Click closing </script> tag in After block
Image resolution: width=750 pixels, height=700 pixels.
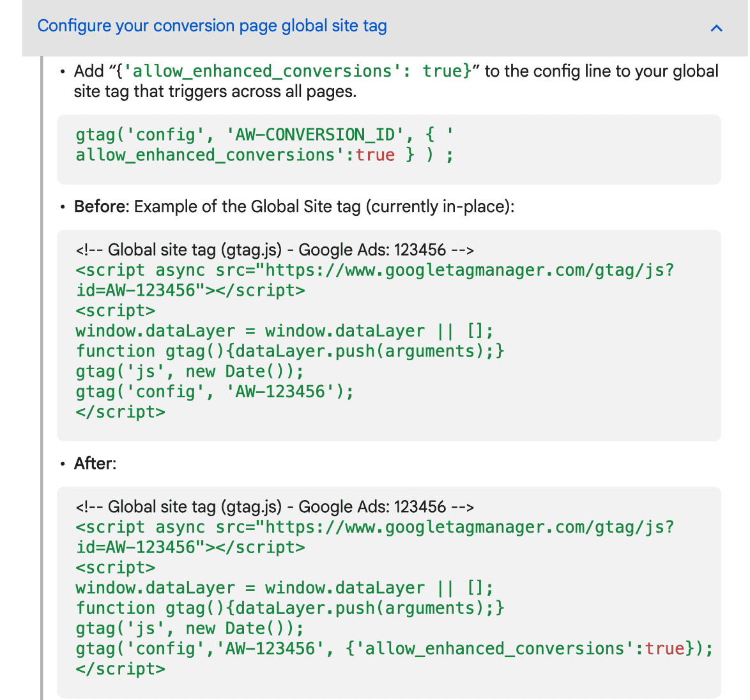pos(120,669)
